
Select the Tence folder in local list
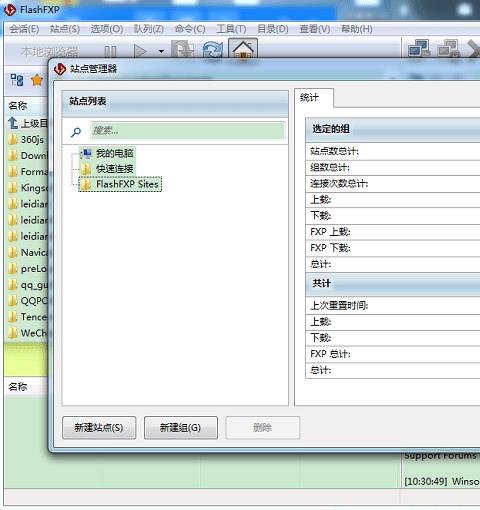coord(28,317)
